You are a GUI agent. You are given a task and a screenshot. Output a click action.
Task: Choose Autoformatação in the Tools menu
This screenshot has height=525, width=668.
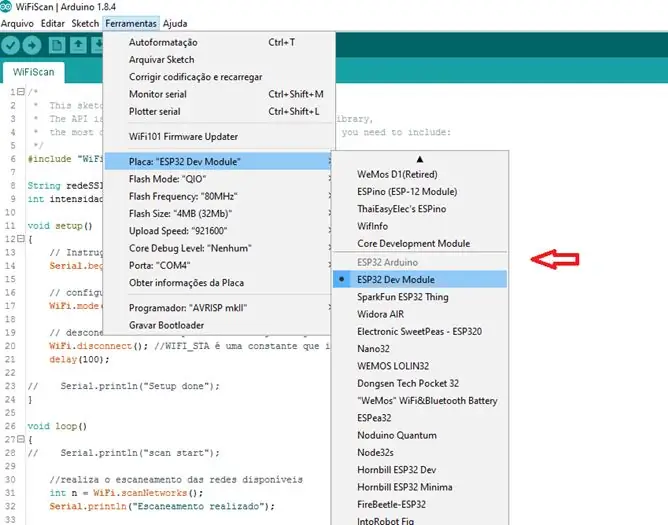tap(218, 42)
